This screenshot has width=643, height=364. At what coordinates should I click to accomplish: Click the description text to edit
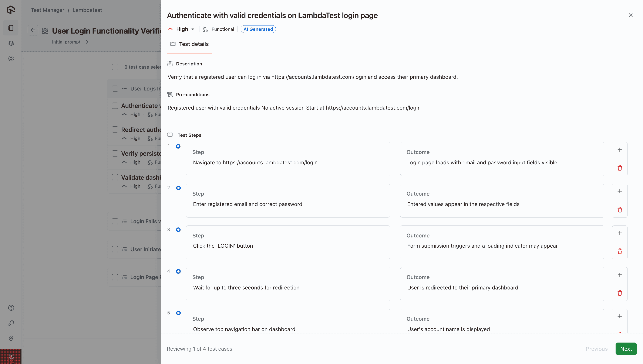(x=312, y=77)
